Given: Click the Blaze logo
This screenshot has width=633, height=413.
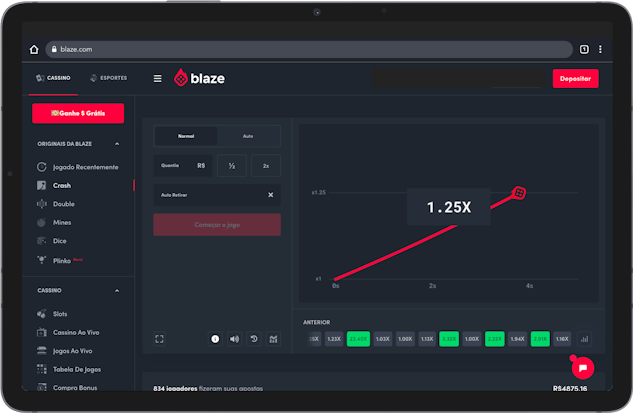Looking at the screenshot, I should click(x=199, y=78).
